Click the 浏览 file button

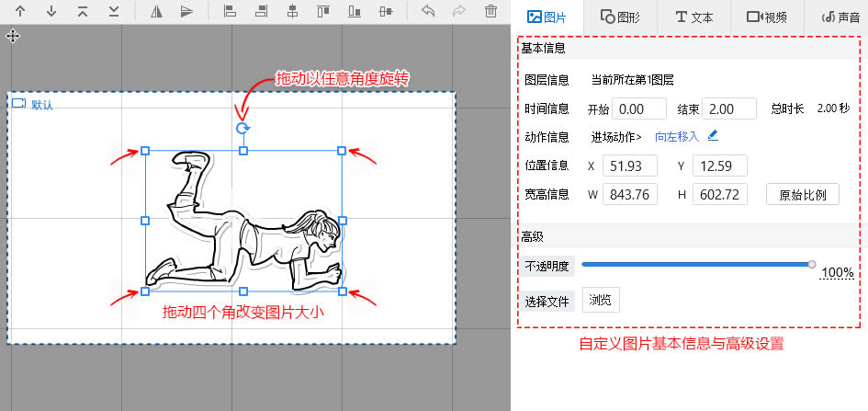click(601, 300)
